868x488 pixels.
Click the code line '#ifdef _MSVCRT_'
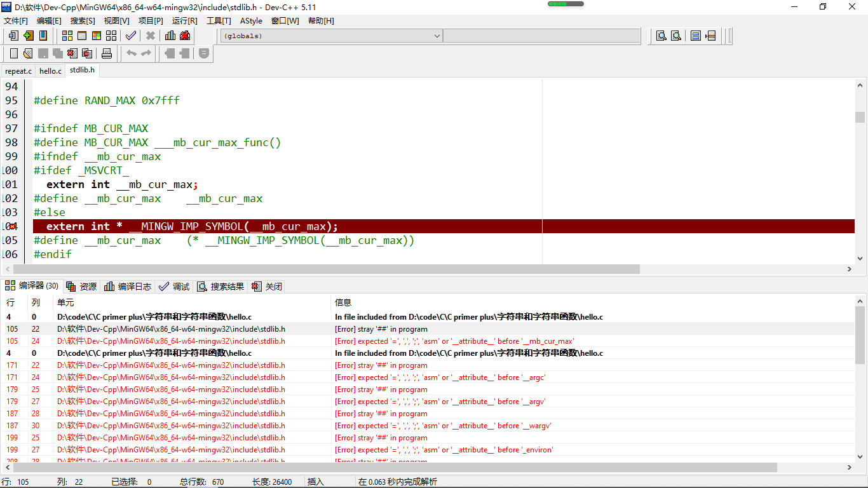pos(81,170)
